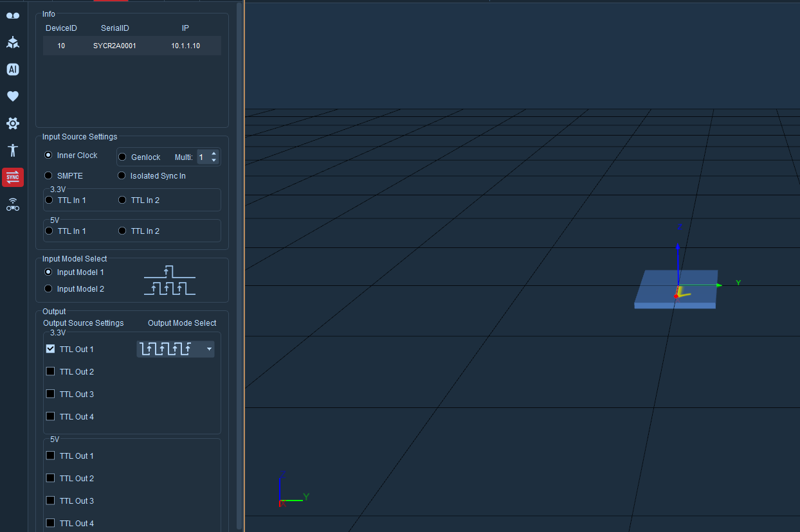The height and width of the screenshot is (532, 800).
Task: Select the human skeleton figure icon
Action: (13, 150)
